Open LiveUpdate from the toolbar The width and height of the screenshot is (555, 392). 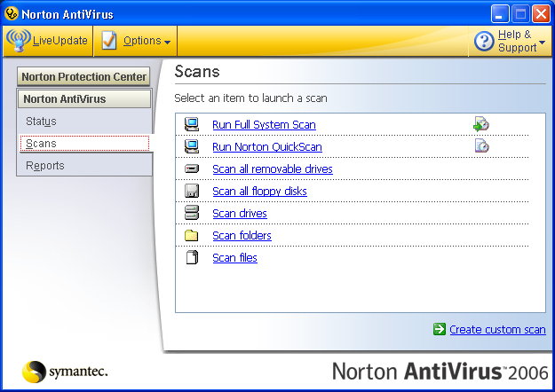coord(60,41)
